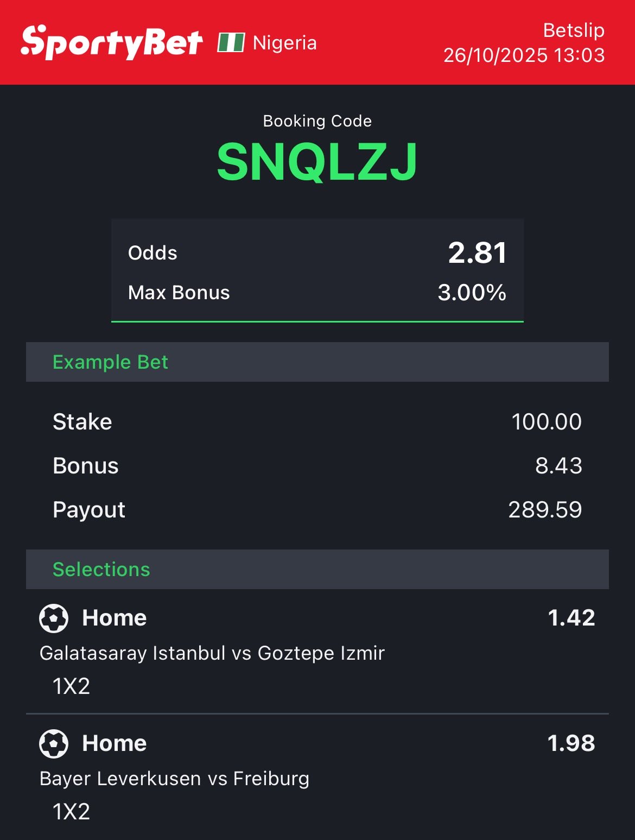Viewport: 635px width, 840px height.
Task: Click the betslip date 26/10/2025 13:03
Action: 524,55
